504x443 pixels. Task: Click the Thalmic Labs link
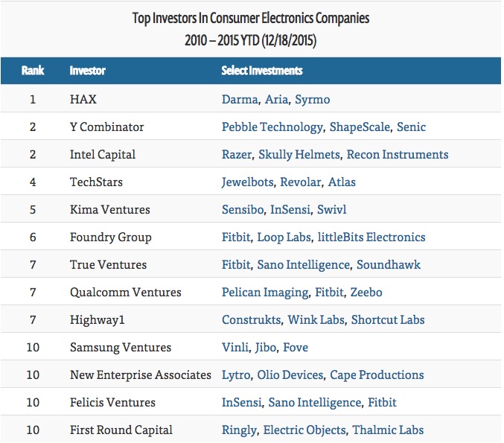pos(389,430)
